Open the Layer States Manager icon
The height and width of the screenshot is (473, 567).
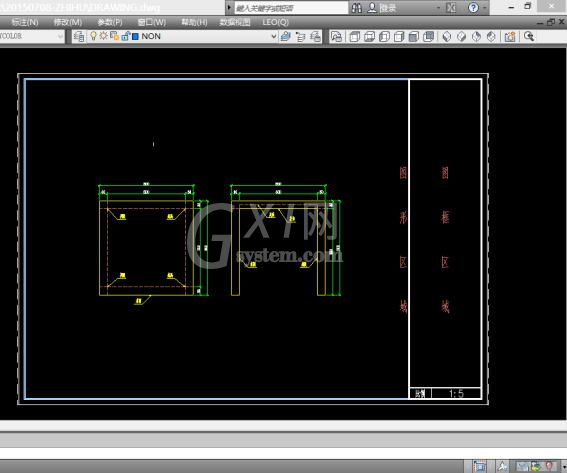coord(315,37)
